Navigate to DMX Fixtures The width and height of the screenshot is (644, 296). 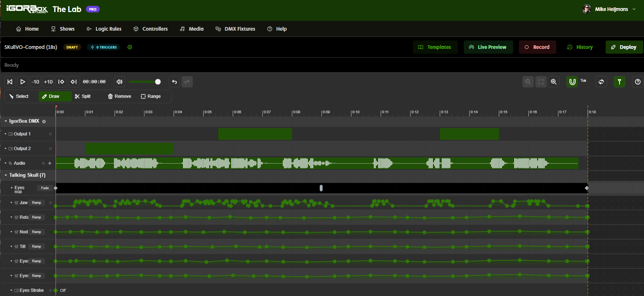(x=235, y=29)
